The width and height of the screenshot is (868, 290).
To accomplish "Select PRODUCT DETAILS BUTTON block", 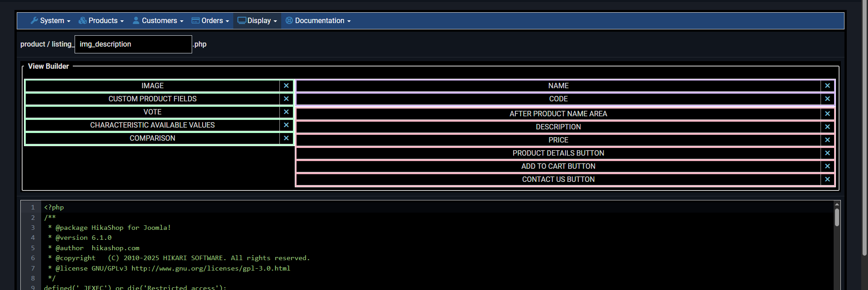I will pos(558,153).
